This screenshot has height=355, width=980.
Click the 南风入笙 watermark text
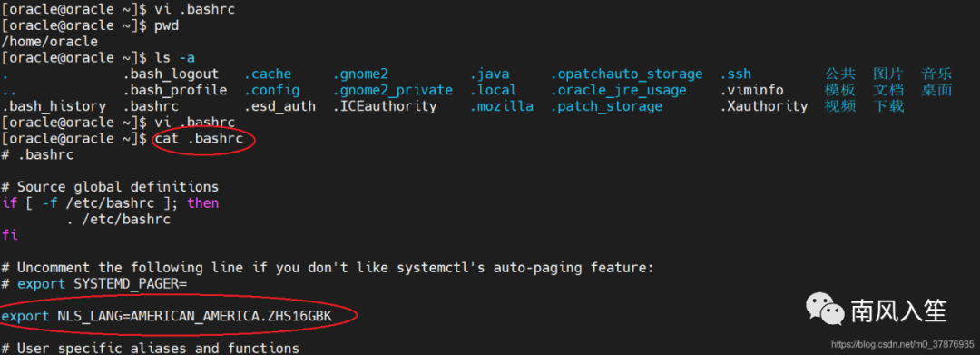tap(898, 311)
